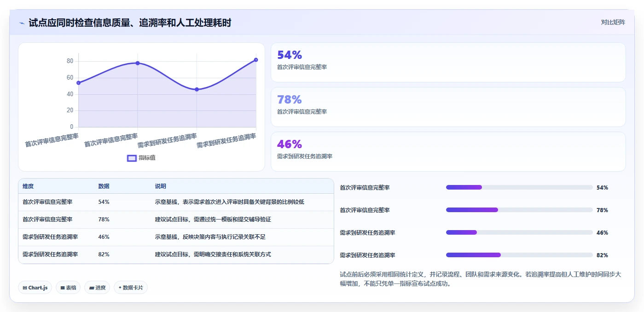Click the 82% value beside the last progress bar

click(x=602, y=255)
